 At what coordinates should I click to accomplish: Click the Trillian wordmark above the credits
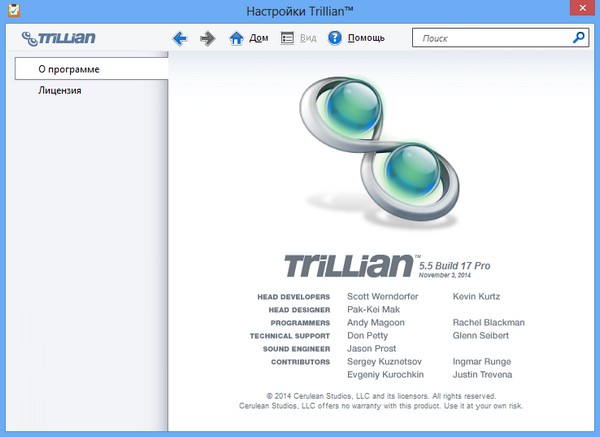pos(348,265)
